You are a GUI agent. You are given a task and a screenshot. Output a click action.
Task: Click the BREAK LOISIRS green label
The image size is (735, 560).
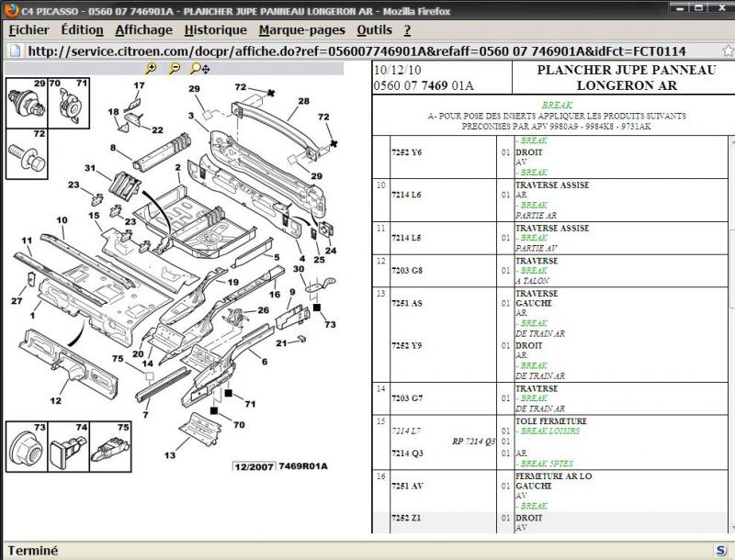(548, 431)
